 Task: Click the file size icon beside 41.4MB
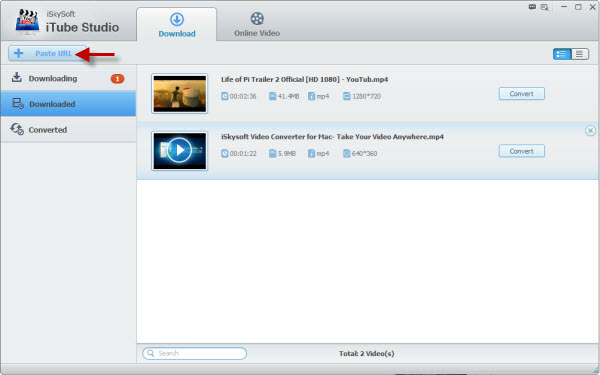click(x=272, y=96)
